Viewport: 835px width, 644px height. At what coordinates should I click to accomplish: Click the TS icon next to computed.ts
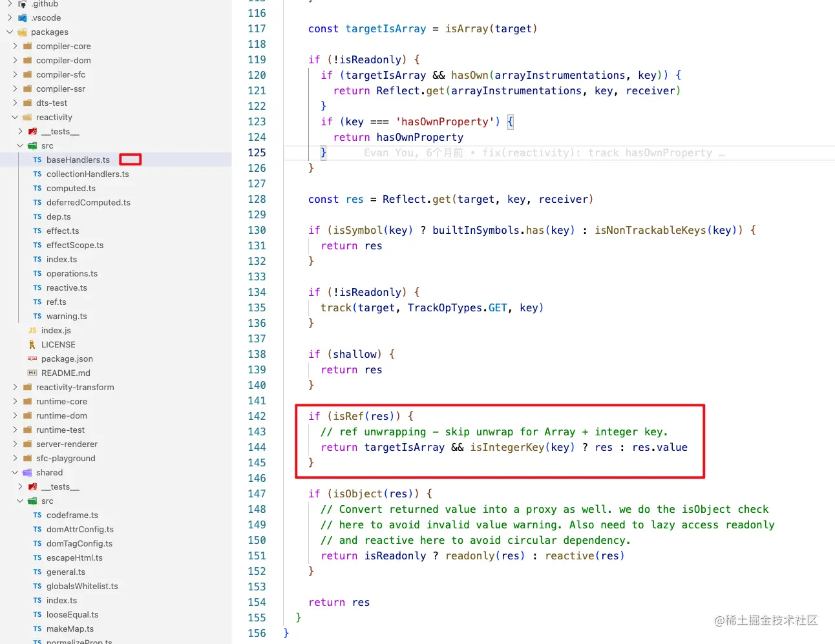tap(37, 189)
